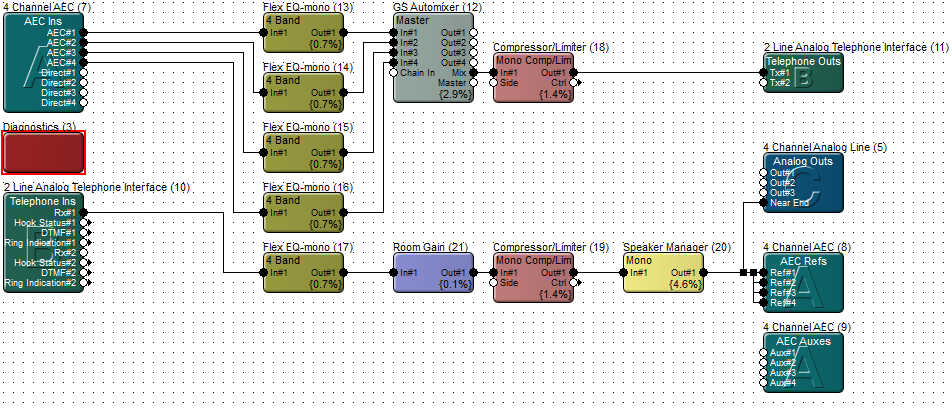Click the AEC#4 output node
The width and height of the screenshot is (952, 409).
click(83, 63)
